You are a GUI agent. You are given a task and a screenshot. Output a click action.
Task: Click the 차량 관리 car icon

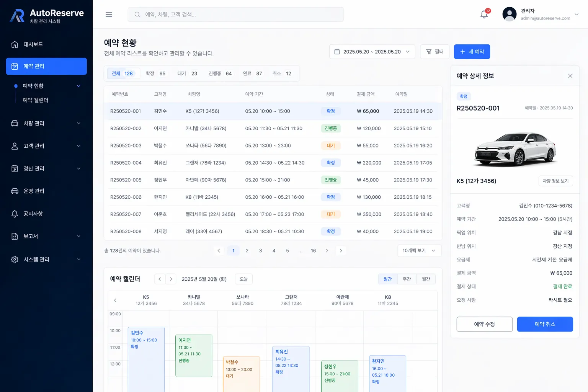(15, 123)
